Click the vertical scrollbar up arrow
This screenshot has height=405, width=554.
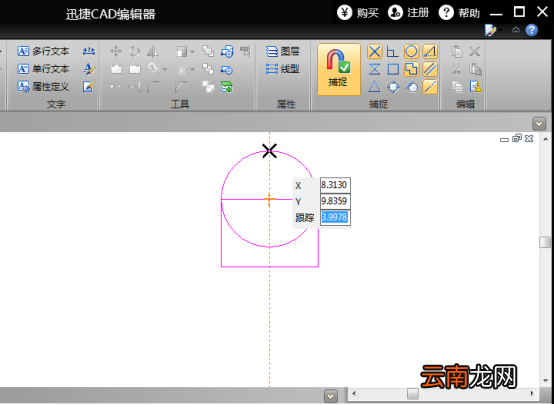coord(545,139)
